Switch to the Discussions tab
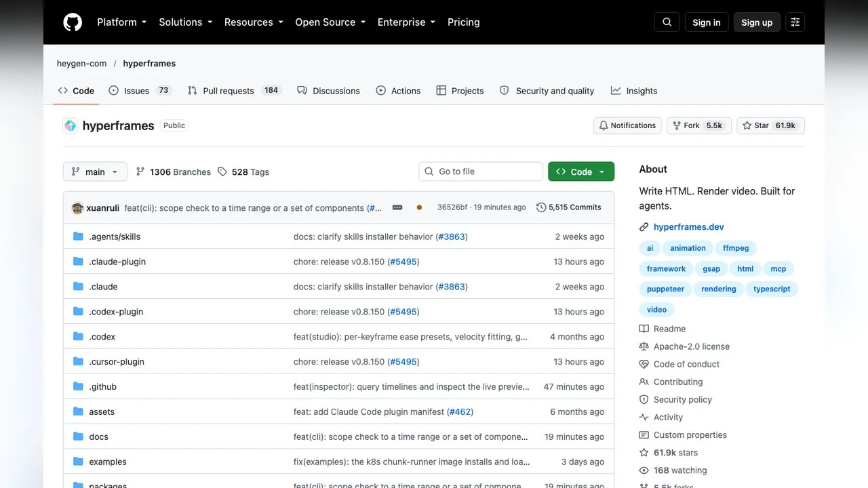The height and width of the screenshot is (488, 868). click(329, 91)
